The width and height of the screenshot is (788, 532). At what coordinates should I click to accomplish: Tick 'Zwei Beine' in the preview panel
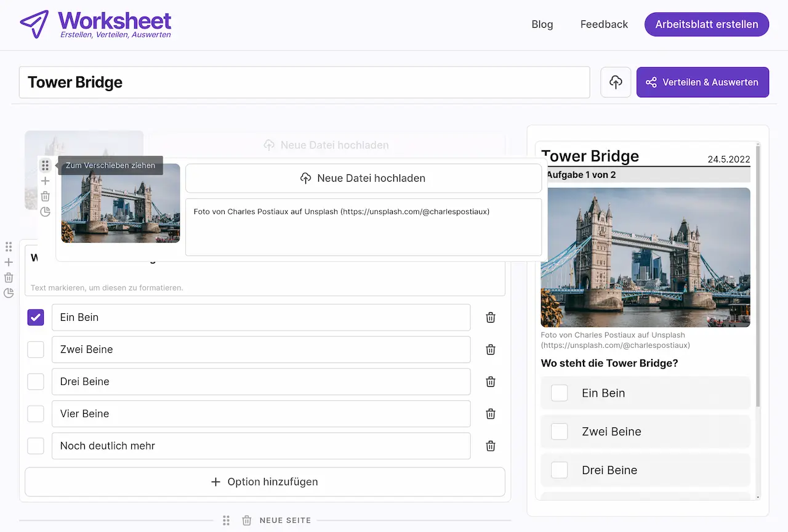[x=559, y=432]
